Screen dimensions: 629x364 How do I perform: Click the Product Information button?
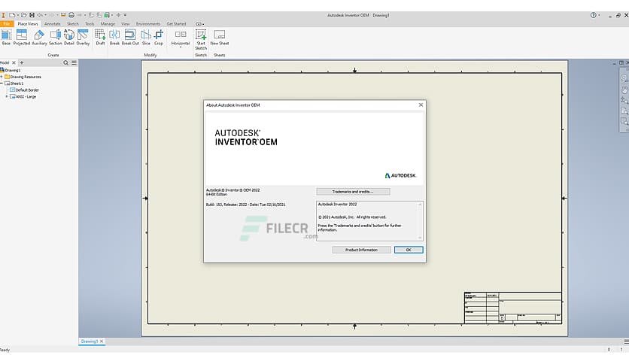click(x=361, y=250)
